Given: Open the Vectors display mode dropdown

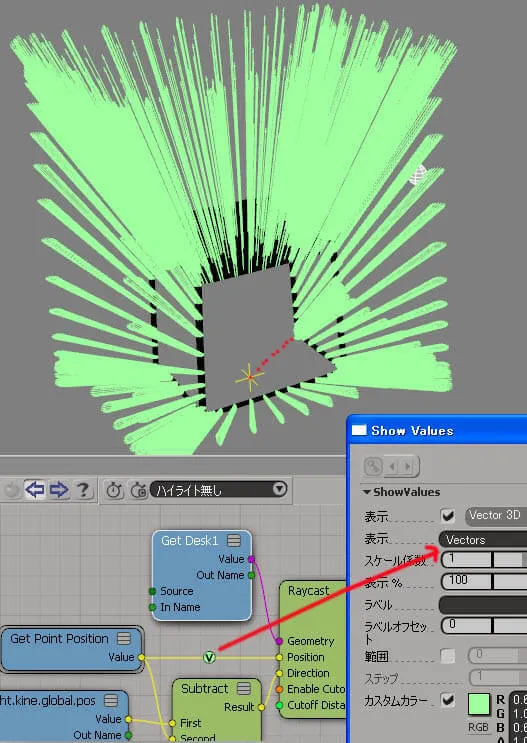Looking at the screenshot, I should (x=482, y=539).
